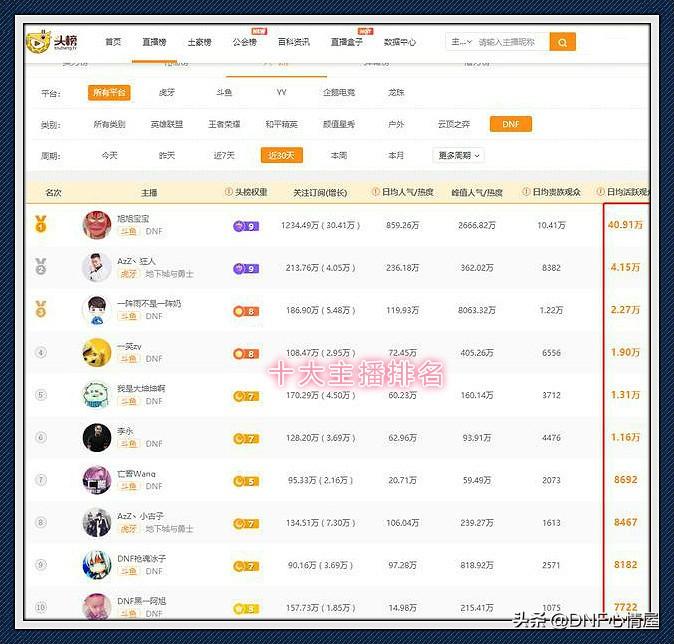Open 旭旭宝宝's red-faced avatar

(97, 224)
